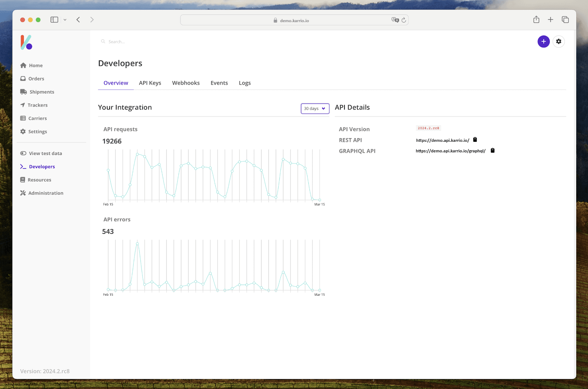This screenshot has height=389, width=588.
Task: Copy the GraphQL API URL to clipboard
Action: point(492,151)
